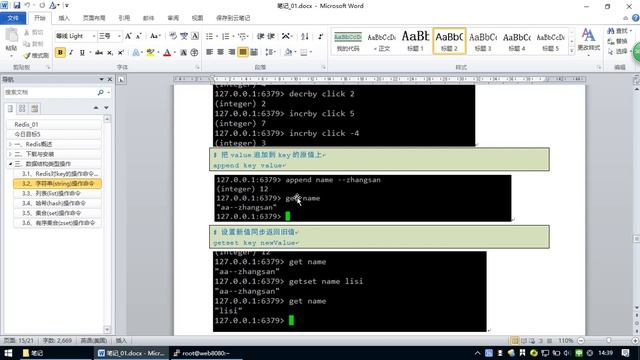Apply the red font color
Viewport: 640px width, 360px height.
(x=167, y=53)
